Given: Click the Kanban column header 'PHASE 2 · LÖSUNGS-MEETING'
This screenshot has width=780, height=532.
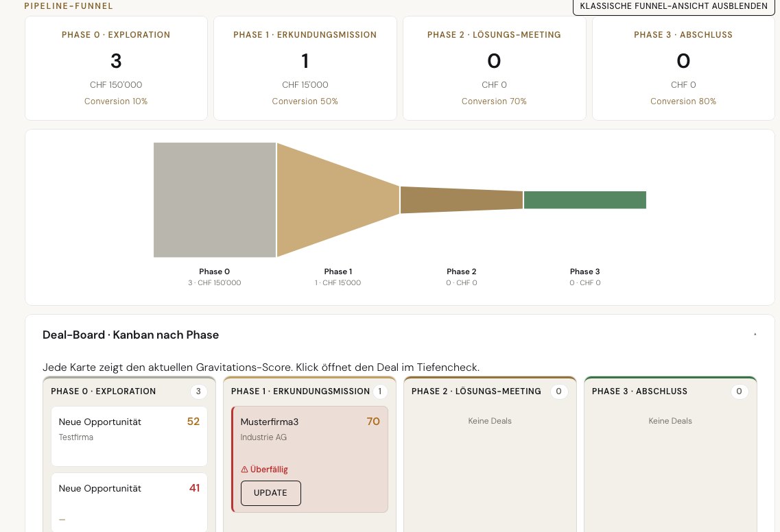Looking at the screenshot, I should (476, 391).
